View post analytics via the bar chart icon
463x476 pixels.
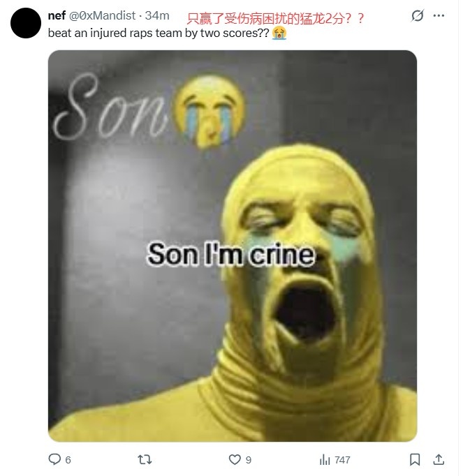[x=325, y=460]
